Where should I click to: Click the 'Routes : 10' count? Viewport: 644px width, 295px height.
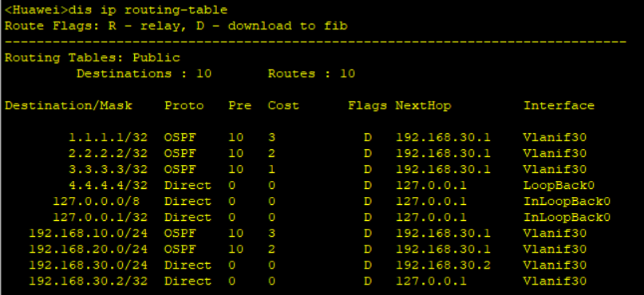pos(311,74)
